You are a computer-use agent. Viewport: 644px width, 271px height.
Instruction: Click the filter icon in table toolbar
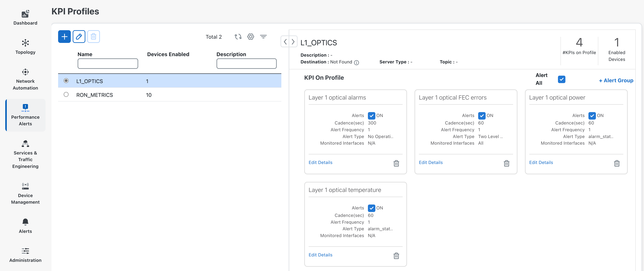coord(263,37)
